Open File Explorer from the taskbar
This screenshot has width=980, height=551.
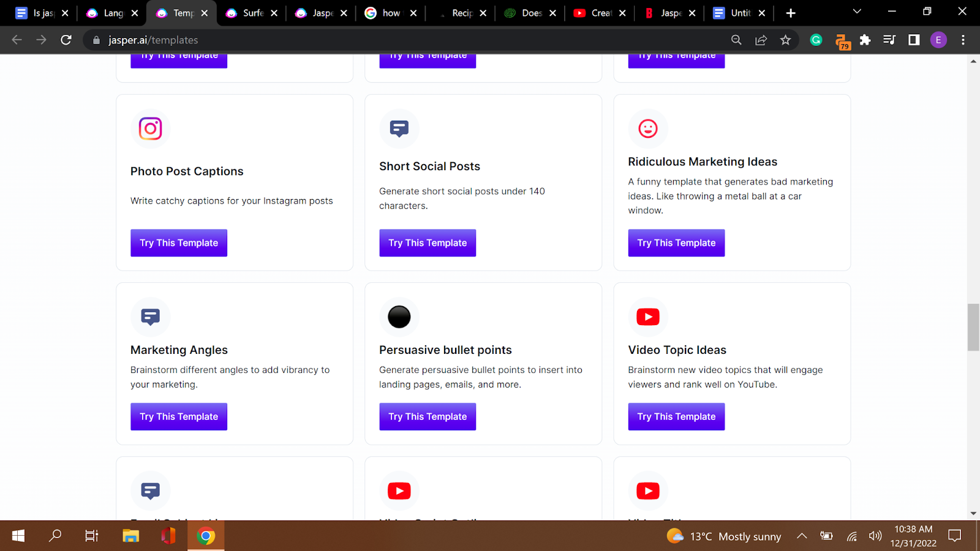click(x=130, y=536)
